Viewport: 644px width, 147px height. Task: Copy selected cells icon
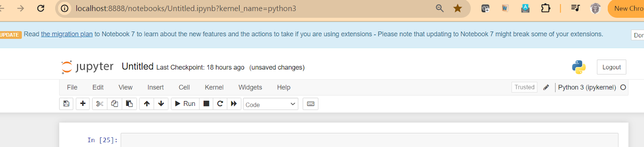pyautogui.click(x=115, y=104)
